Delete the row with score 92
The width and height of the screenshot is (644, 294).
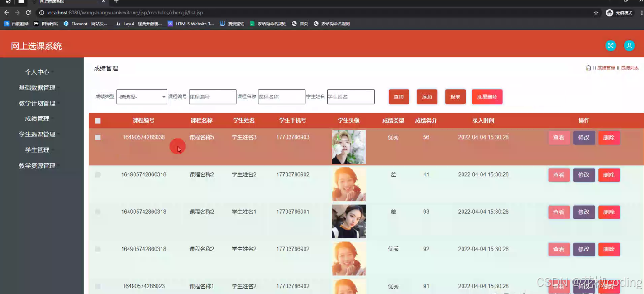tap(609, 249)
